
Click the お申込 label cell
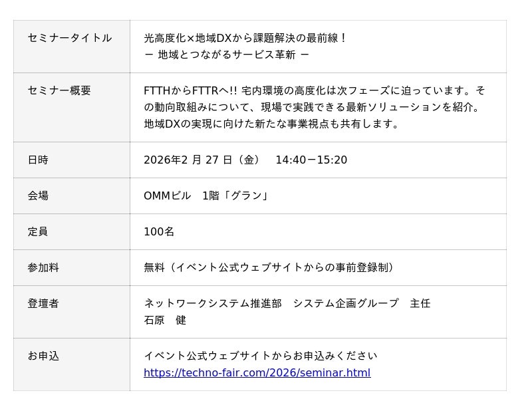tap(43, 356)
